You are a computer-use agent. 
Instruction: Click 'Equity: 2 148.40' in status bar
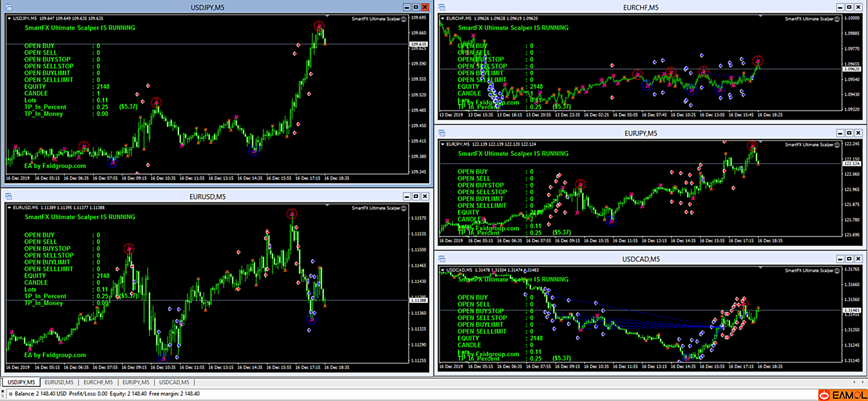pos(128,394)
